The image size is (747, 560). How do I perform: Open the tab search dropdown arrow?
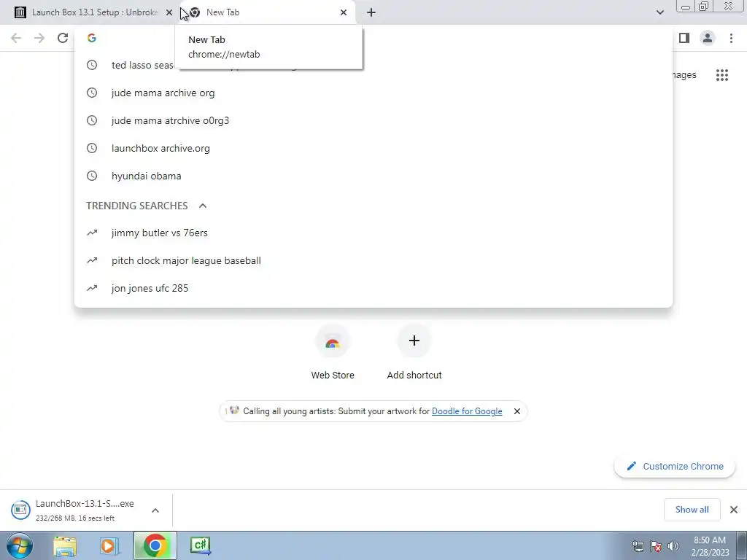[x=659, y=12]
